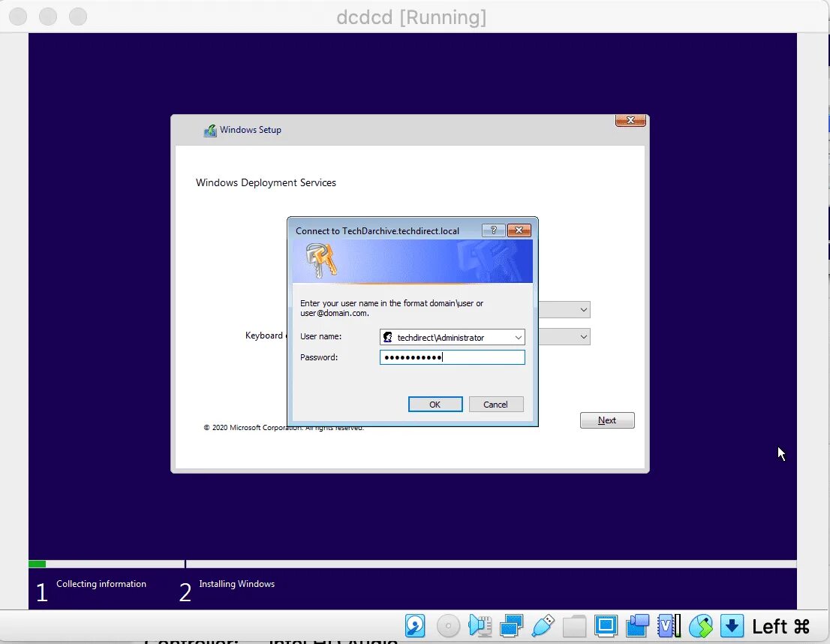Viewport: 830px width, 644px height.
Task: Click the macOS minimize window button
Action: [x=47, y=17]
